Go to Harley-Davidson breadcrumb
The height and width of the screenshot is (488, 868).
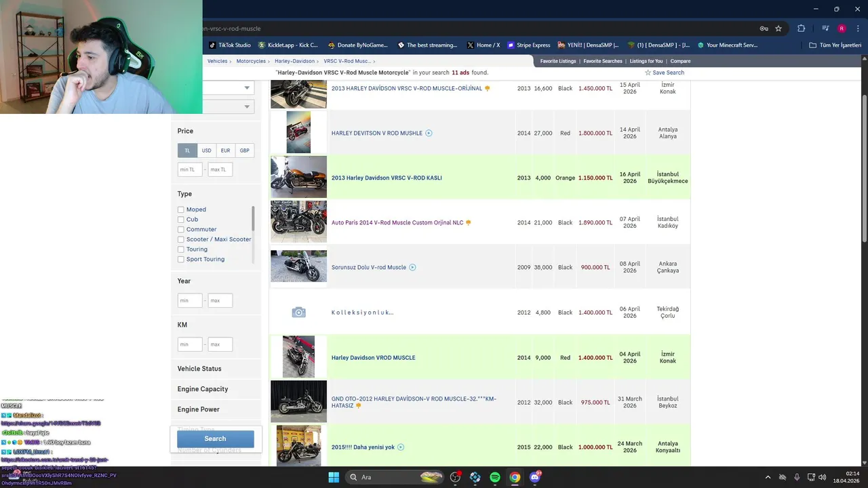coord(294,61)
